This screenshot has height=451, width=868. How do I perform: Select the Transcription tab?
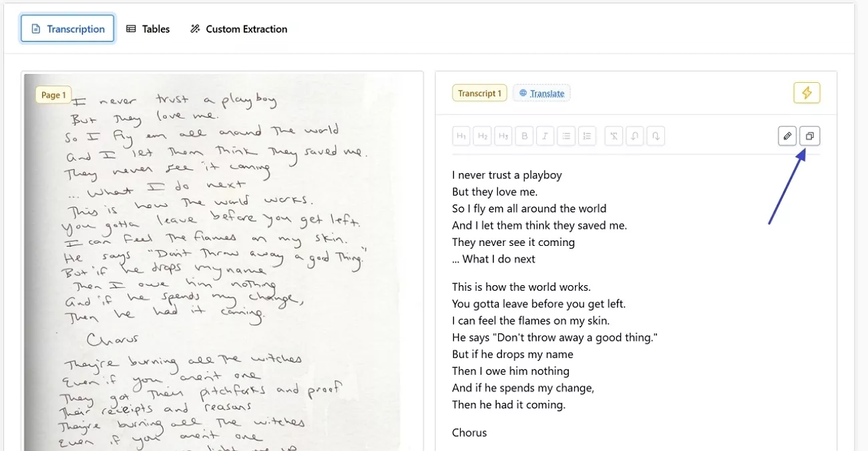click(x=67, y=29)
